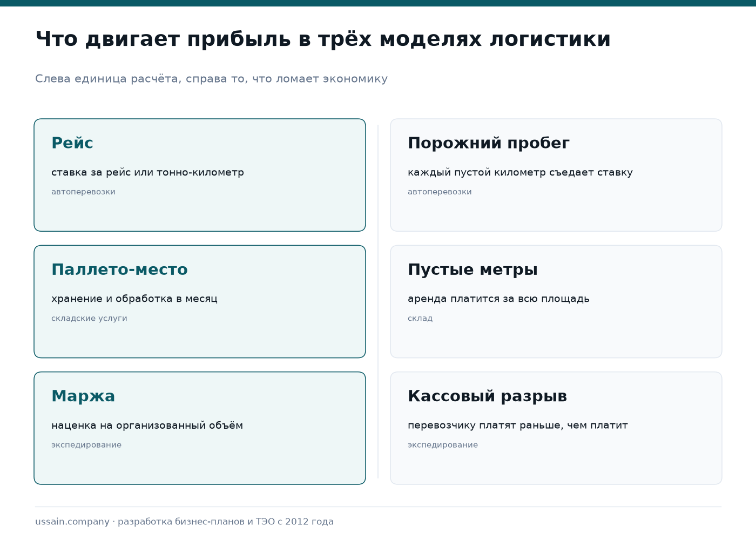Select the line "хранение и обработка в месяц"
The height and width of the screenshot is (540, 756).
click(x=134, y=299)
